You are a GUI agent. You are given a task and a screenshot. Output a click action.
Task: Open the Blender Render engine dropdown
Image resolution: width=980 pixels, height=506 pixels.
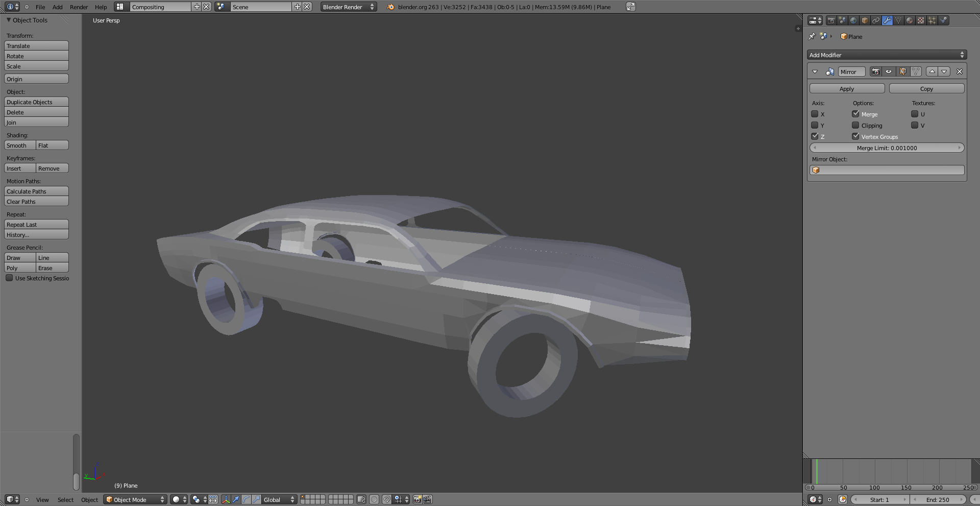pos(349,7)
